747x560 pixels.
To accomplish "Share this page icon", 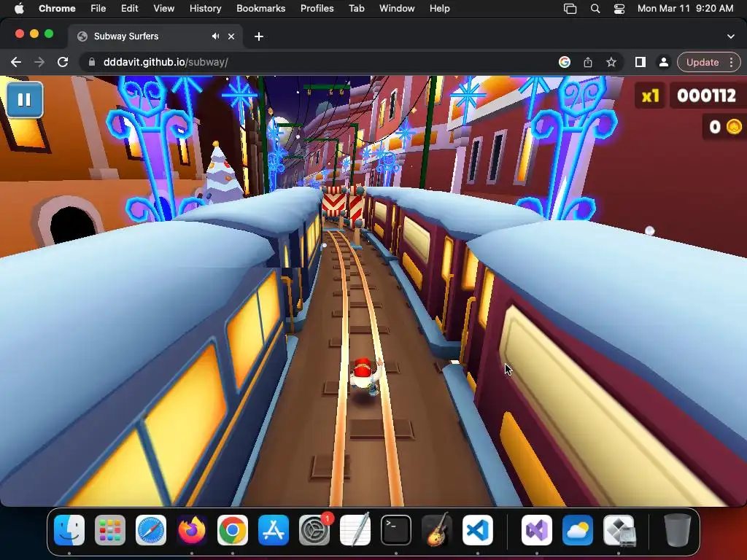I will pos(588,62).
